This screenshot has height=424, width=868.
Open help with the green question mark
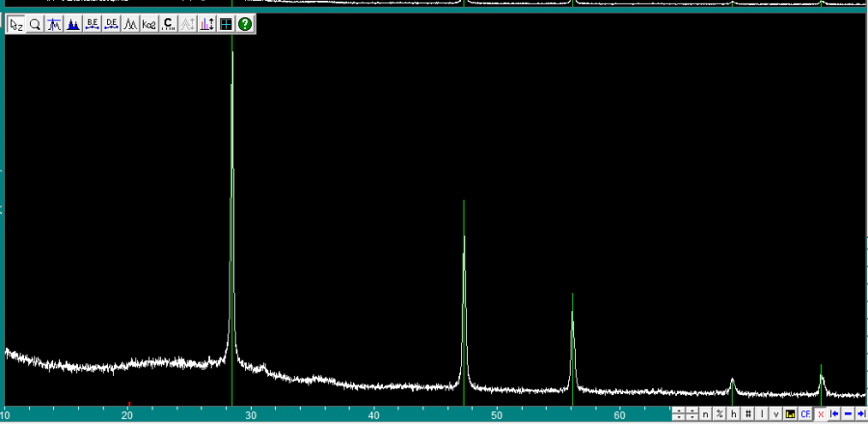pos(245,24)
